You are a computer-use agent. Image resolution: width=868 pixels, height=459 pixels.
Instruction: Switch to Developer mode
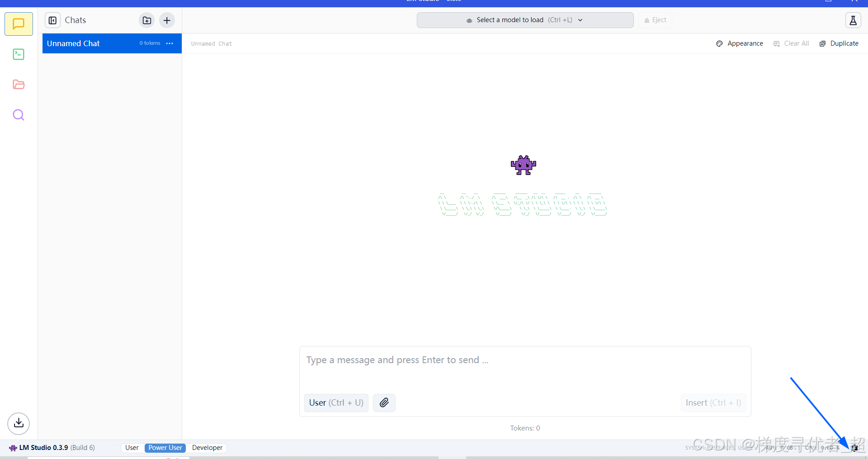click(x=207, y=448)
